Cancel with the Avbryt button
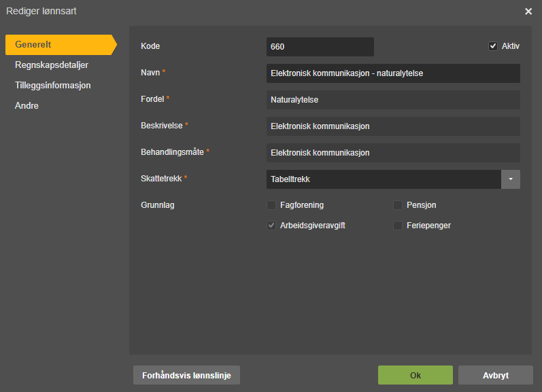 pos(495,375)
